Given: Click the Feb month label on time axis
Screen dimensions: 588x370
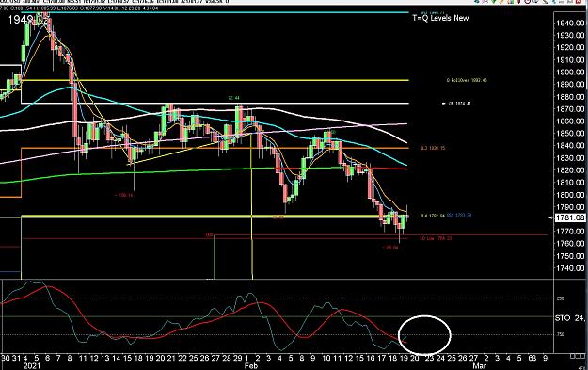Looking at the screenshot, I should [251, 365].
